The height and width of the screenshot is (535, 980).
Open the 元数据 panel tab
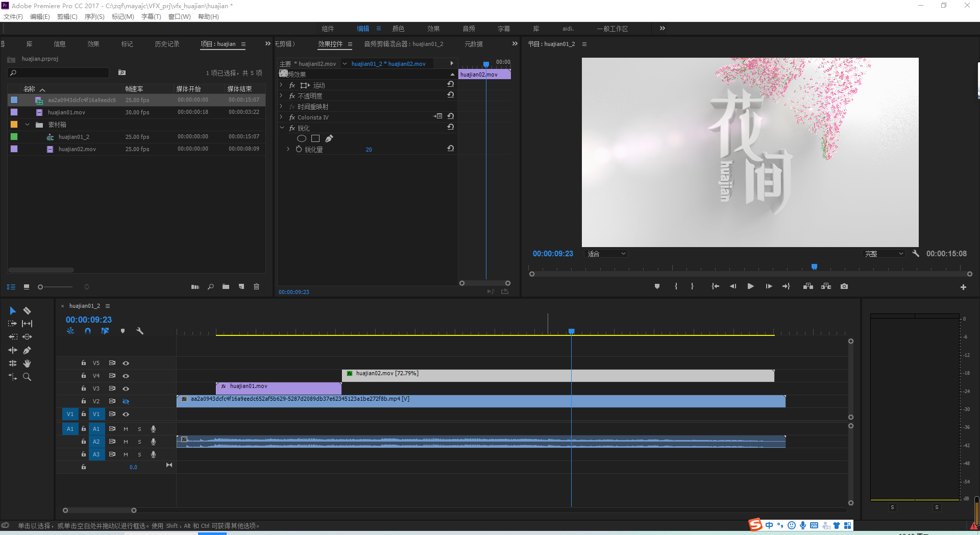(x=473, y=44)
